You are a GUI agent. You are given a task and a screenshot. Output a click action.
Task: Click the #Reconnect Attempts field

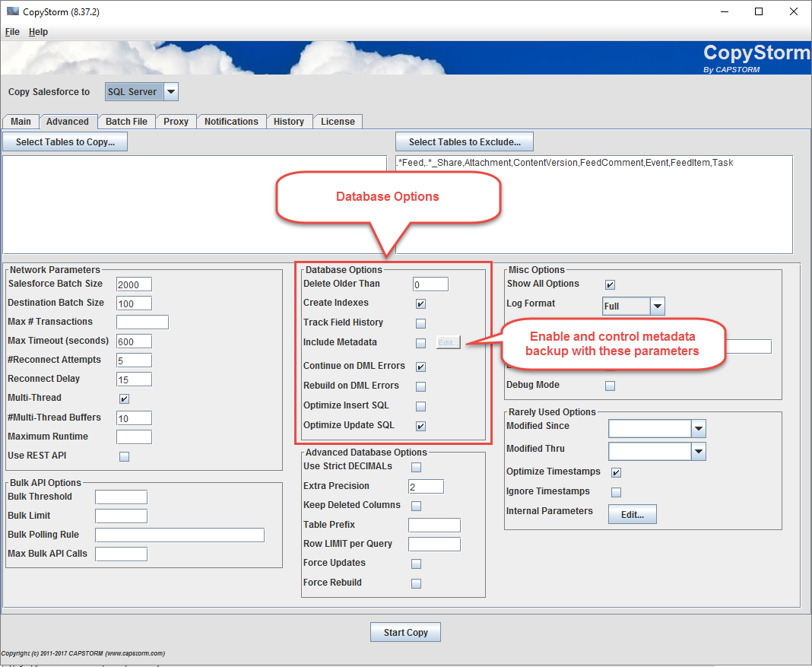[134, 360]
